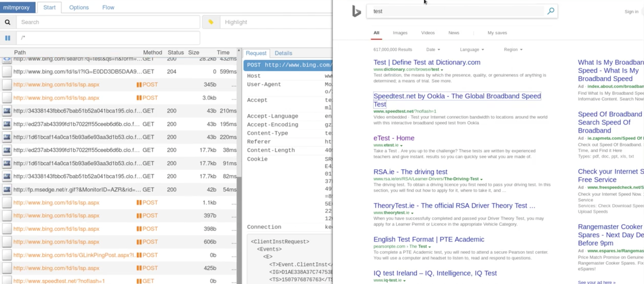Viewport: 644px width, 284px height.
Task: Expand dropdown arrow next to www.theorytest.ie
Action: click(x=412, y=213)
